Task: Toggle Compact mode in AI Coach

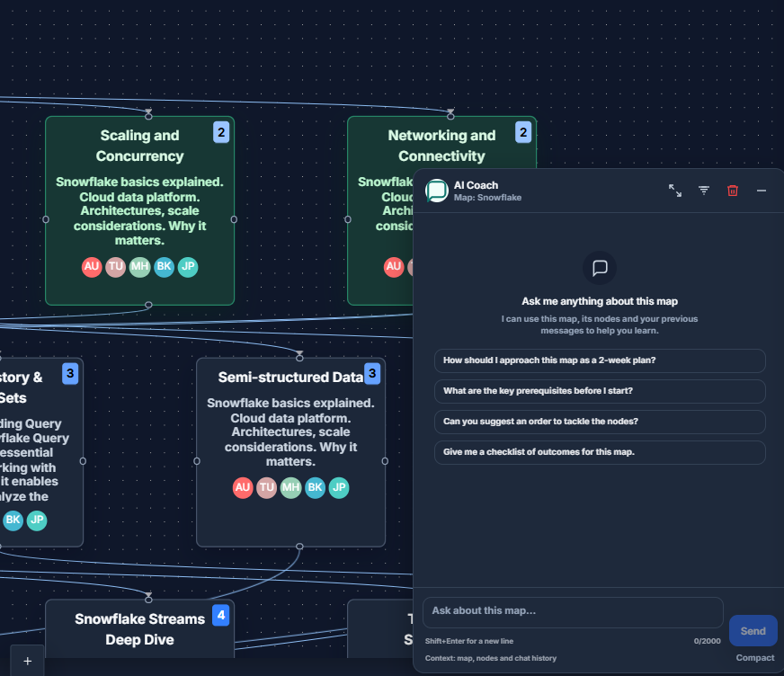Action: 755,658
